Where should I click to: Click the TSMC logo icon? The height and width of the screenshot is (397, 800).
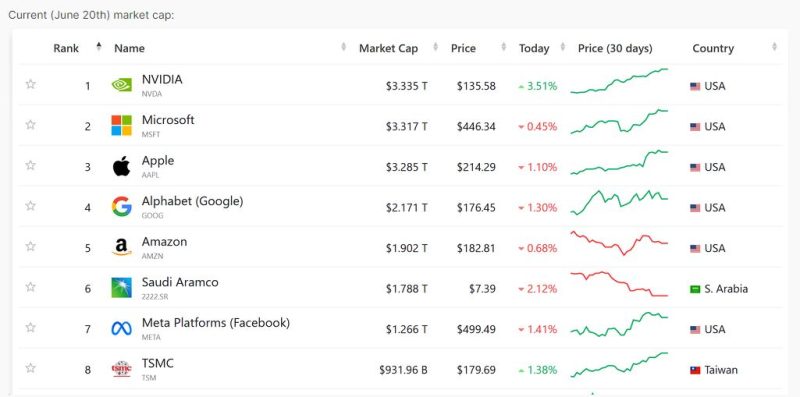coord(121,369)
